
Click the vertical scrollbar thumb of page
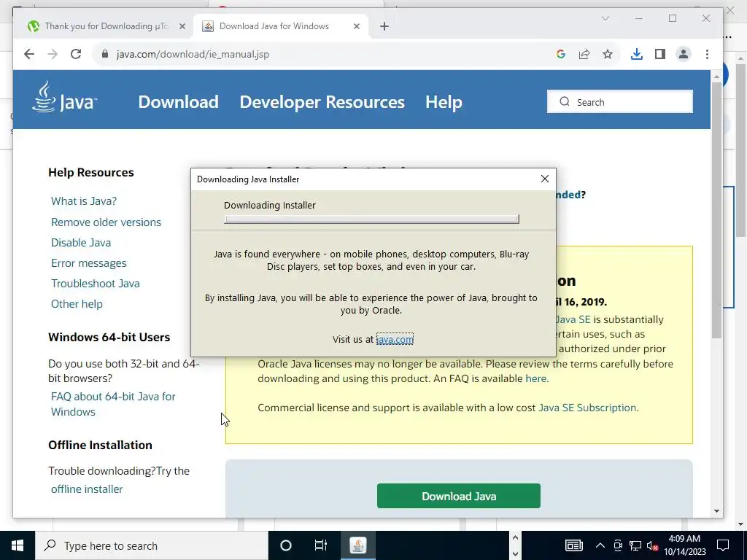click(716, 209)
